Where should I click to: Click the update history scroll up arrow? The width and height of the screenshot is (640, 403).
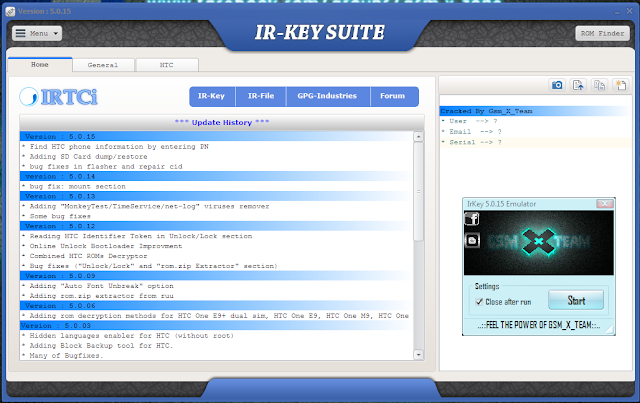pyautogui.click(x=418, y=137)
